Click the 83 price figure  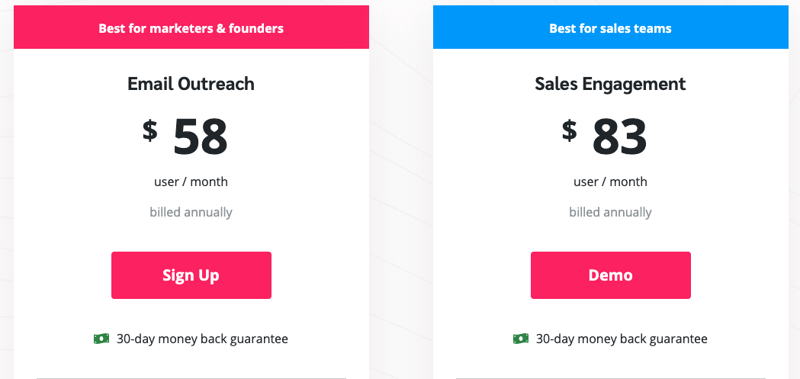point(619,136)
